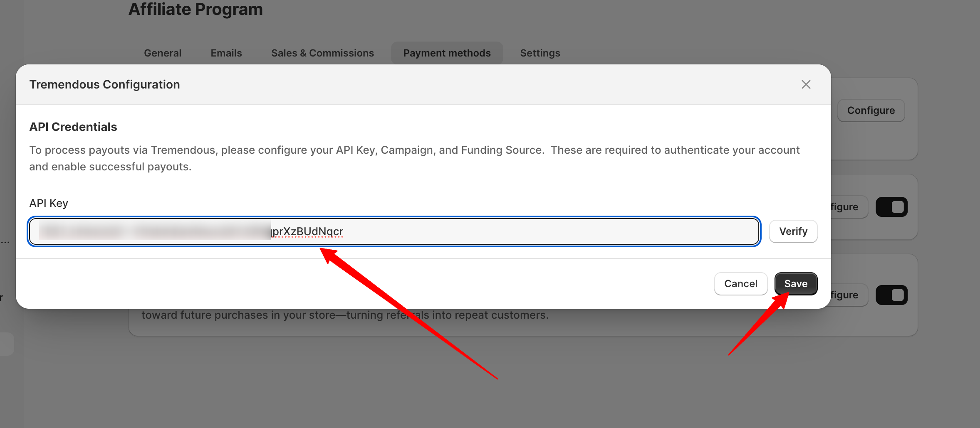The image size is (980, 428).
Task: Verify the entered API key
Action: (x=793, y=231)
